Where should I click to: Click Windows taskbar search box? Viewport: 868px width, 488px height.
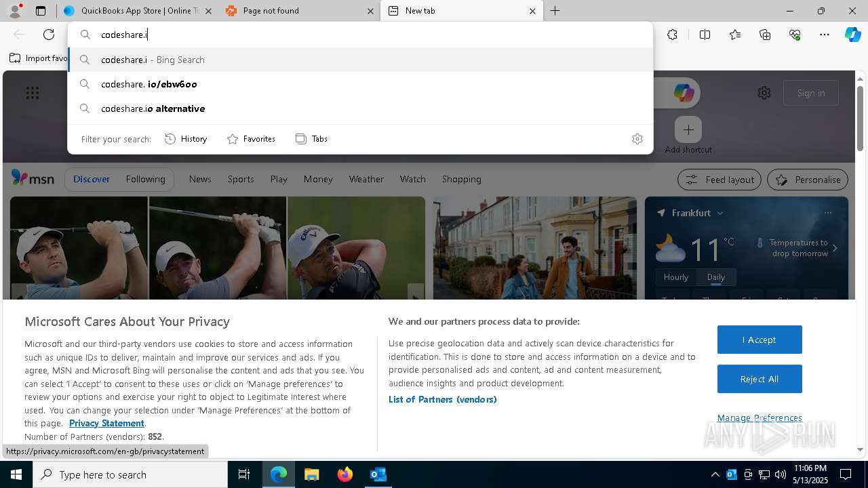pos(130,474)
